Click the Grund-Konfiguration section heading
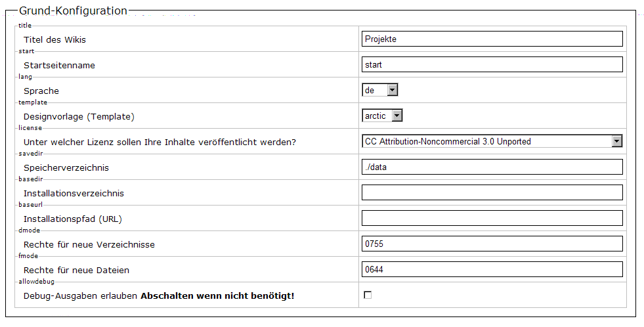This screenshot has width=644, height=327. click(73, 11)
